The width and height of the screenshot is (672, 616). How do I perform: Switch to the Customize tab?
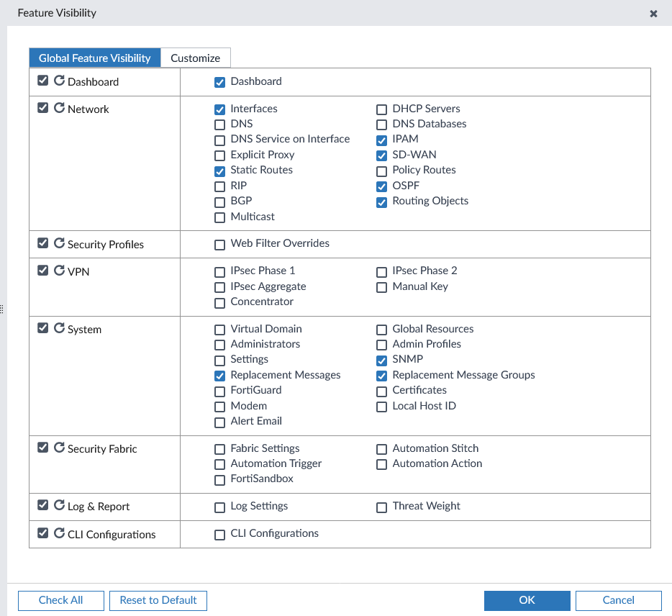click(195, 58)
